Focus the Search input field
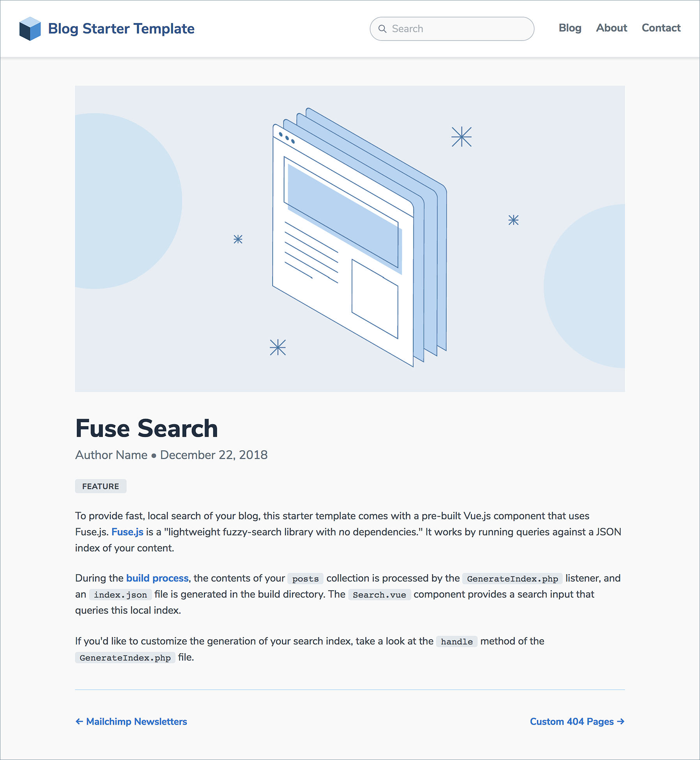Image resolution: width=700 pixels, height=760 pixels. (452, 29)
